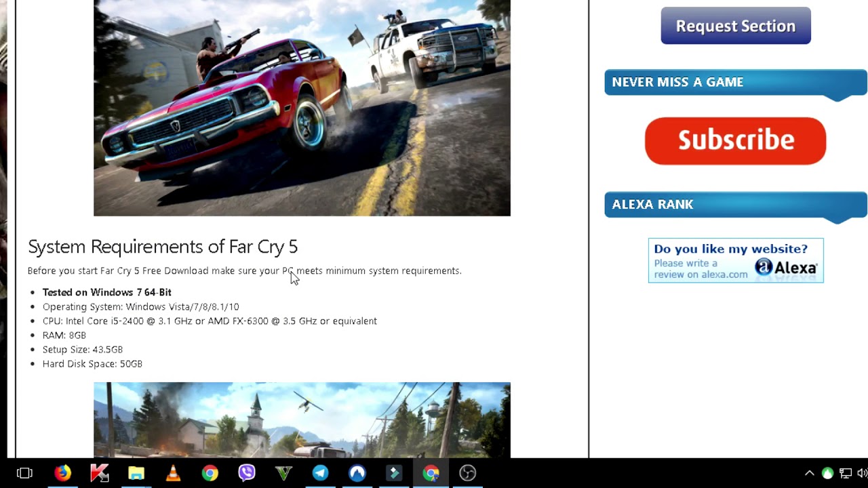Open the Alexa review banner
Viewport: 868px width, 488px height.
pyautogui.click(x=736, y=260)
